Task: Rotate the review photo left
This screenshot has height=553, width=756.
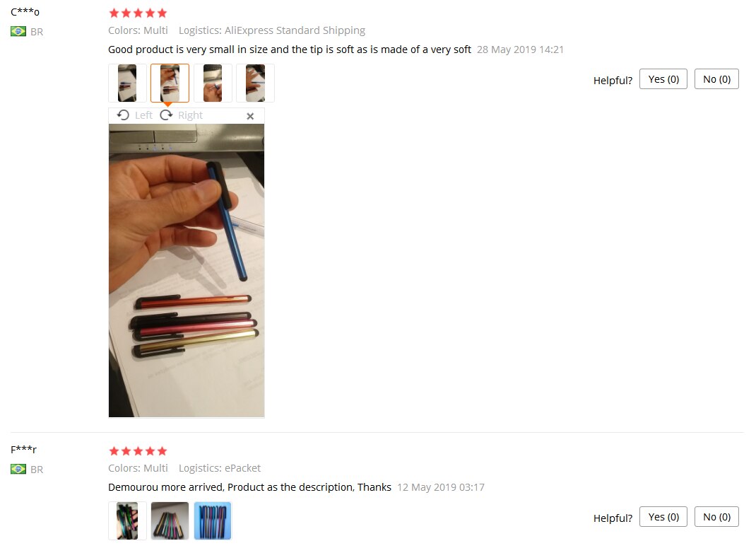Action: pyautogui.click(x=134, y=115)
